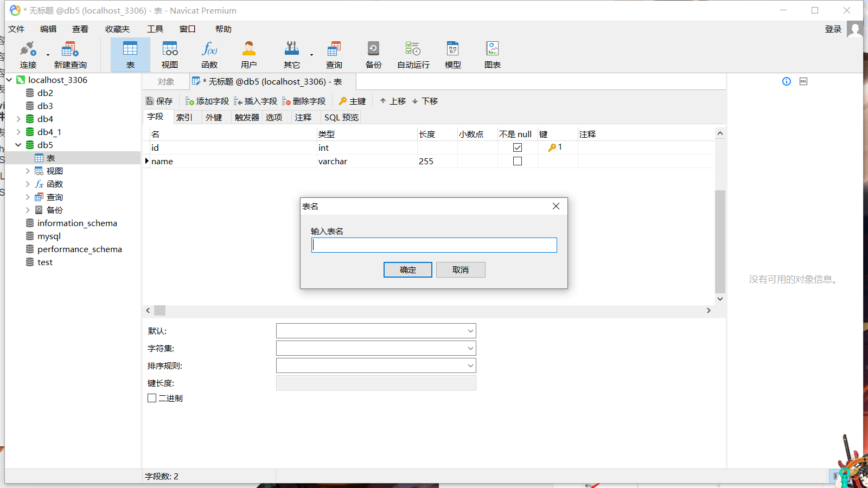Viewport: 868px width, 488px height.
Task: Click 确定 (OK) in table name dialog
Action: [x=408, y=270]
